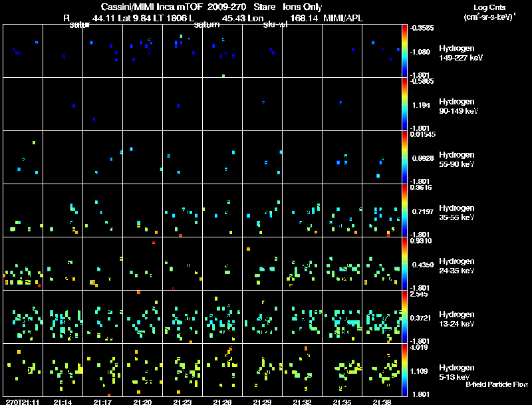Click the 'B-field Particle Flow' label
The width and height of the screenshot is (532, 405).
[497, 384]
